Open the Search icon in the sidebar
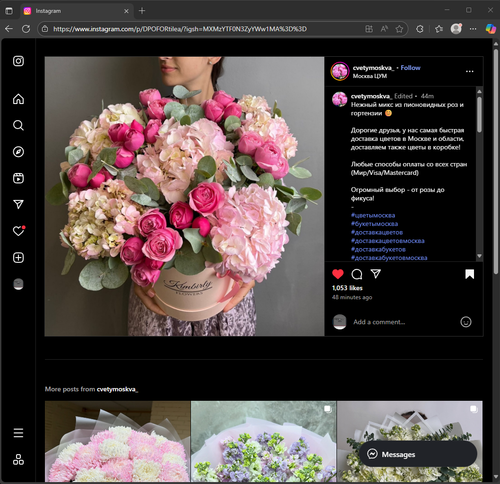The image size is (500, 484). coord(18,125)
